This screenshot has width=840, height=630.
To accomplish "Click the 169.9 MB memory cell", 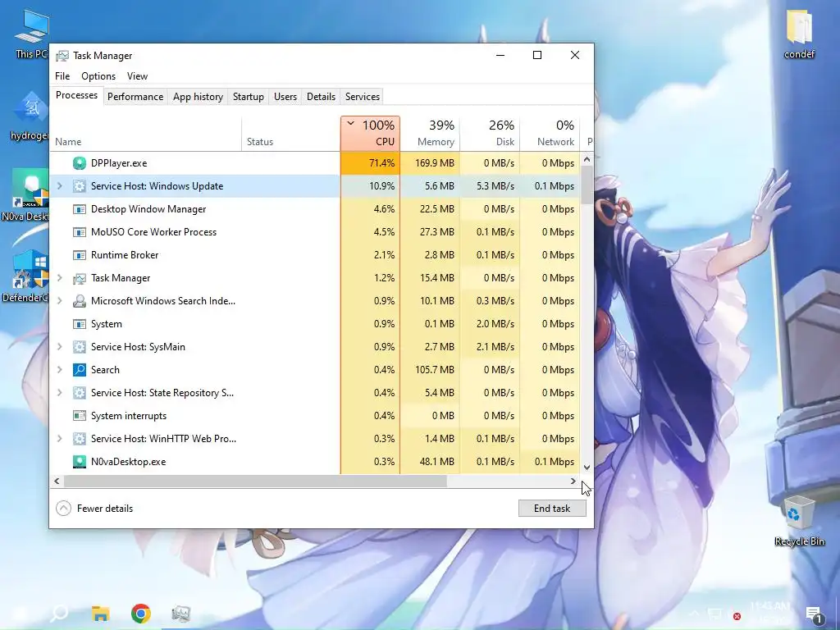I will tap(430, 163).
